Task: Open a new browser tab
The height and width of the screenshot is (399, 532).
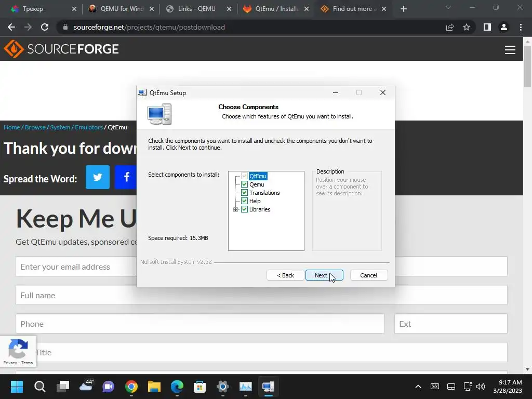Action: 403,9
